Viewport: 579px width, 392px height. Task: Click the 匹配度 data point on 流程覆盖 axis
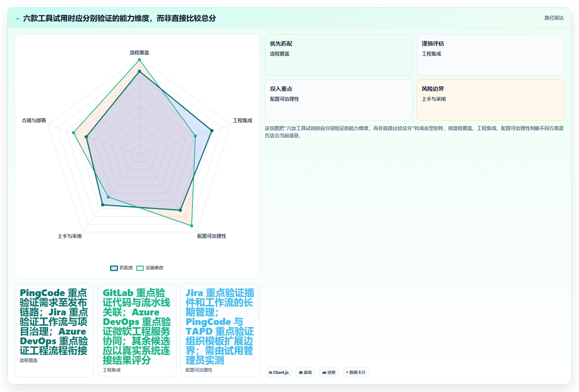(139, 71)
